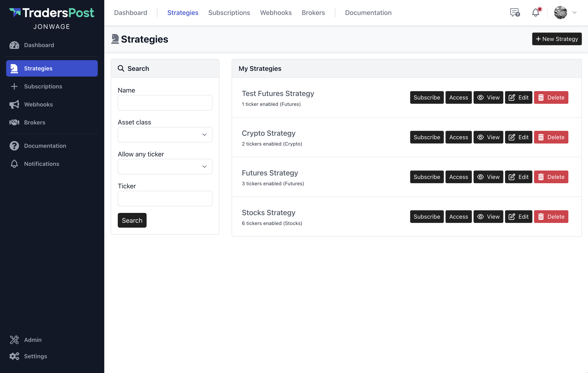Click the notification bell icon in header
This screenshot has height=373, width=588.
(x=535, y=12)
